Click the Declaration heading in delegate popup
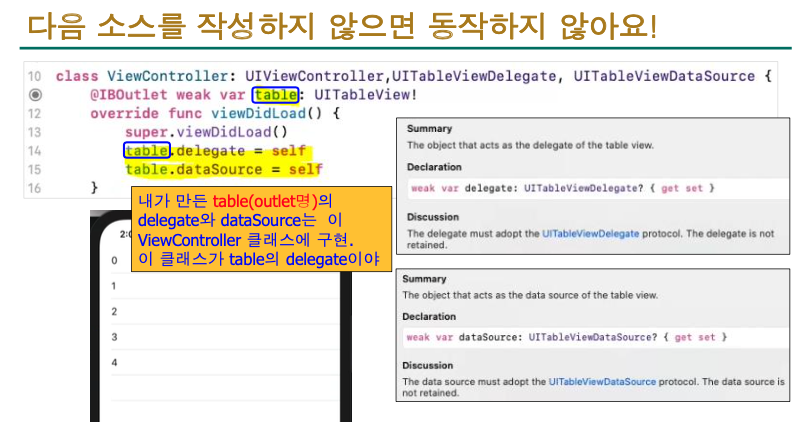This screenshot has width=806, height=438. 434,167
